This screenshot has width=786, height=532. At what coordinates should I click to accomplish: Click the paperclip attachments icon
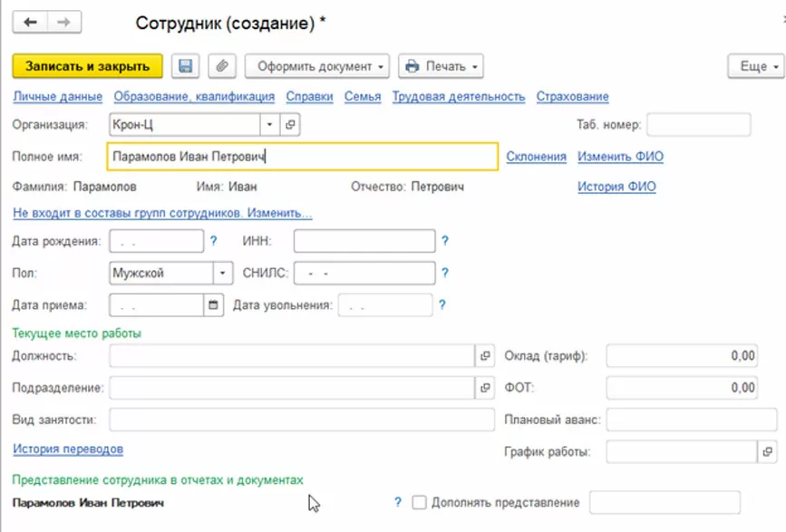222,66
